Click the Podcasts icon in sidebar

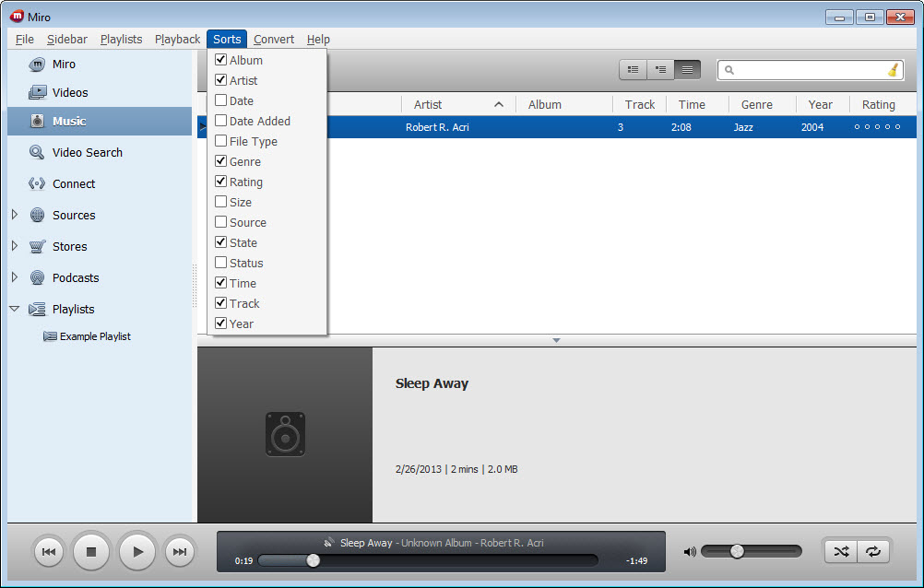tap(37, 277)
